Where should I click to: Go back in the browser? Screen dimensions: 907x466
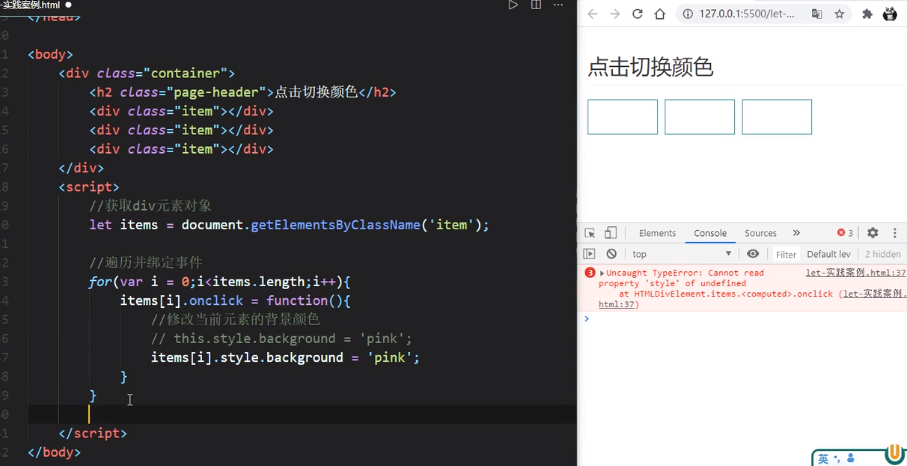point(592,14)
